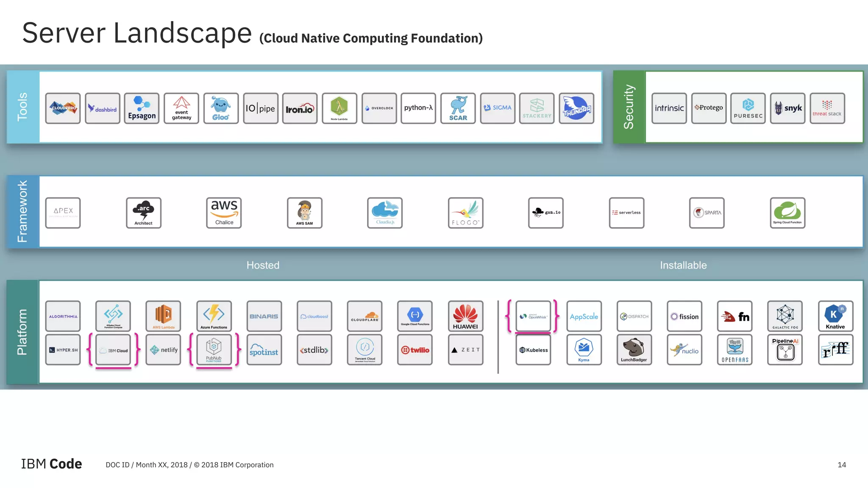
Task: Click the Epsagon logo tile
Action: (x=142, y=108)
